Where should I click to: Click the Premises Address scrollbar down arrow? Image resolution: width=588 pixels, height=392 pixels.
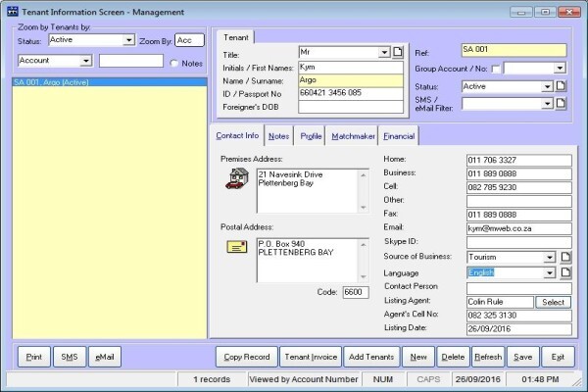[363, 208]
